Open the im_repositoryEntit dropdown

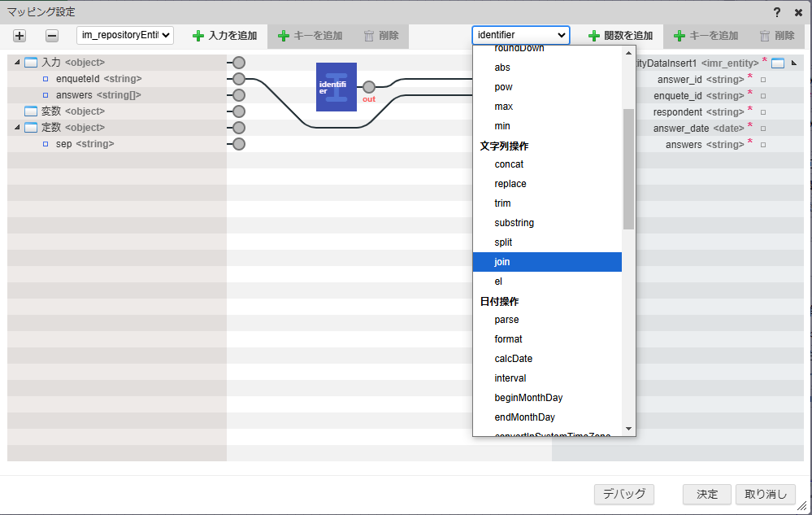click(124, 36)
